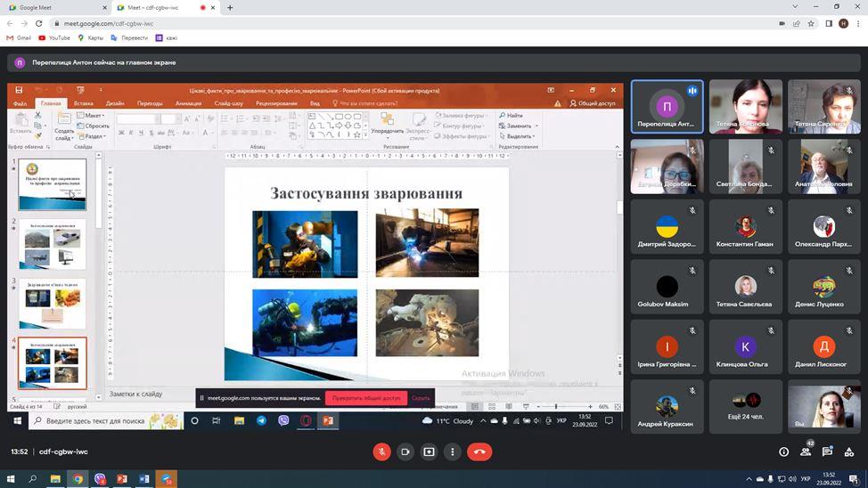Open the chat panel icon in Meet

tap(827, 452)
